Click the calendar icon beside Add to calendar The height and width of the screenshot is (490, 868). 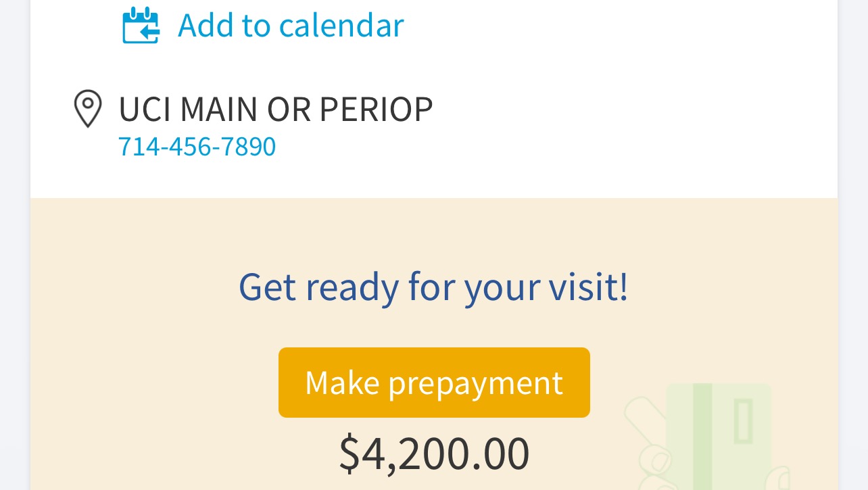click(x=141, y=25)
